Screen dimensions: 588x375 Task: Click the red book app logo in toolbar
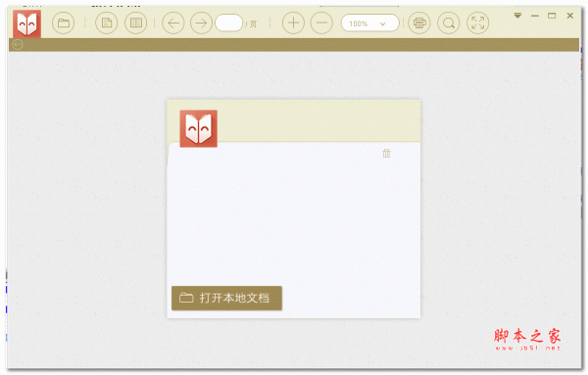click(x=27, y=23)
